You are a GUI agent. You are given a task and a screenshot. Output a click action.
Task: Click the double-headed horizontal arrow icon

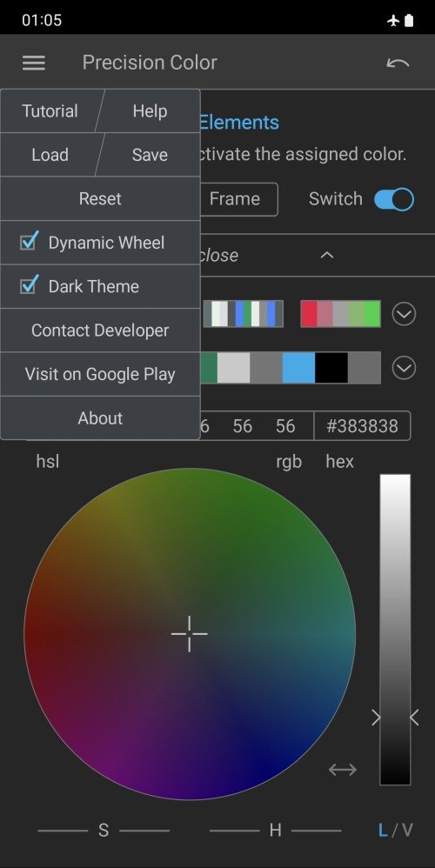[x=343, y=770]
